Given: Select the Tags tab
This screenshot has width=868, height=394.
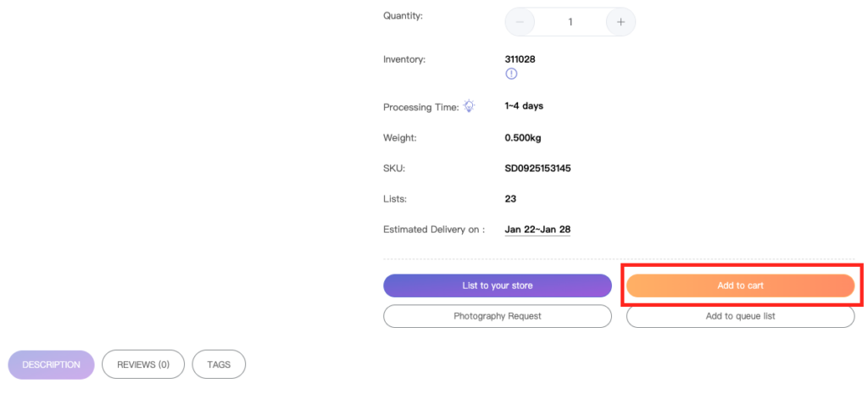Looking at the screenshot, I should (x=219, y=364).
